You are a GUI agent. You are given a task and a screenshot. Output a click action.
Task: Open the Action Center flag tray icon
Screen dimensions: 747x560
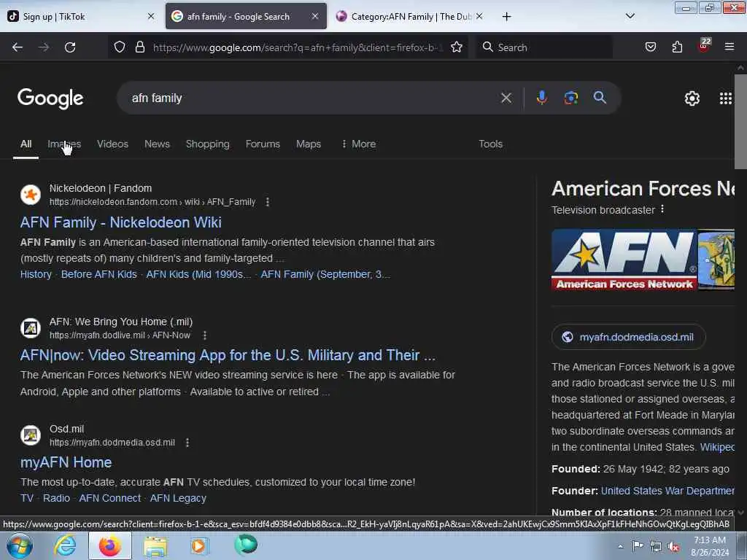pyautogui.click(x=638, y=546)
